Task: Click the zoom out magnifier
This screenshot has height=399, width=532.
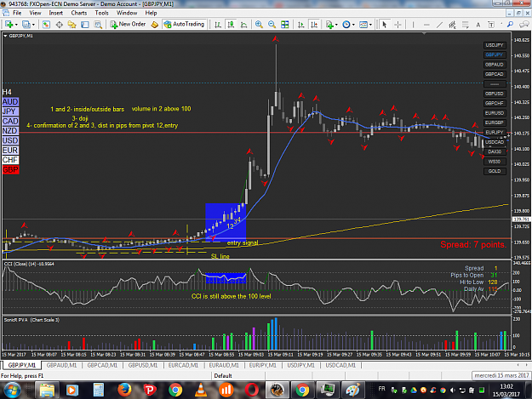Action: pos(272,25)
